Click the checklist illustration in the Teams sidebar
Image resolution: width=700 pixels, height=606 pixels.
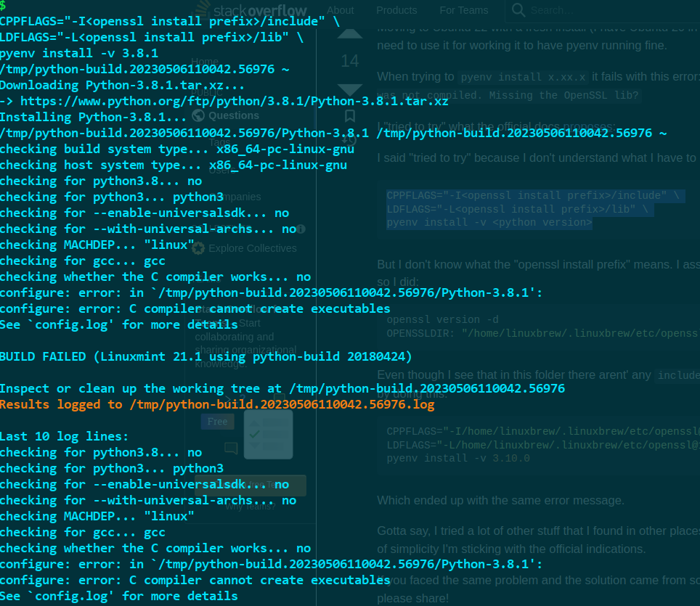coord(268,434)
